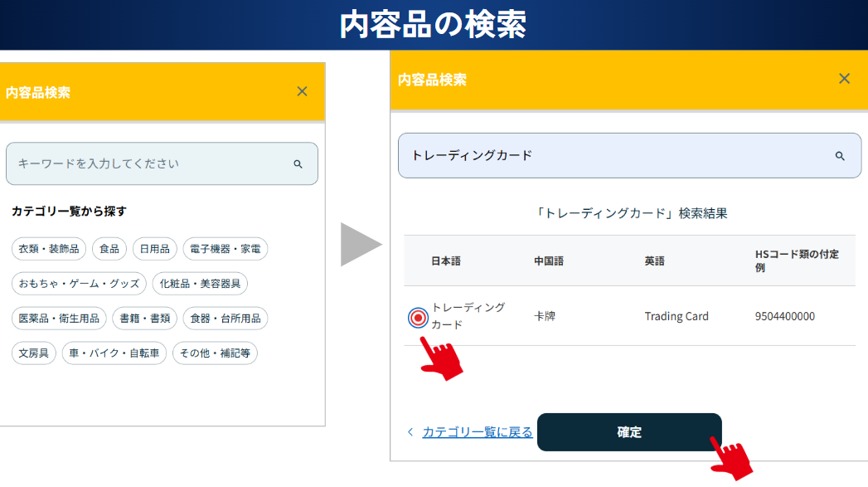The height and width of the screenshot is (487, 868).
Task: Open the おもちゃ・ゲーム・グッズ category
Action: (79, 284)
